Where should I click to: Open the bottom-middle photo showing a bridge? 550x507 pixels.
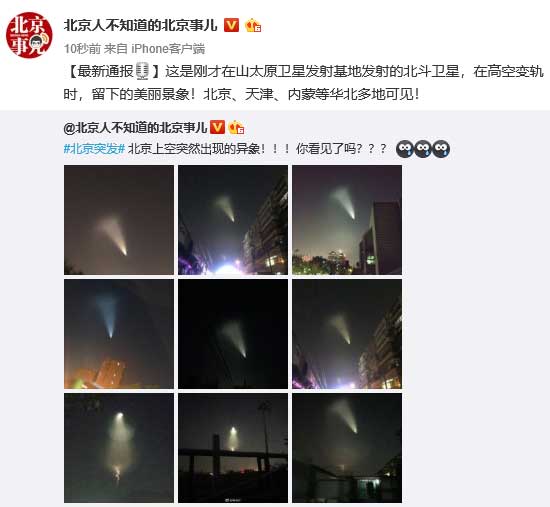pyautogui.click(x=233, y=448)
